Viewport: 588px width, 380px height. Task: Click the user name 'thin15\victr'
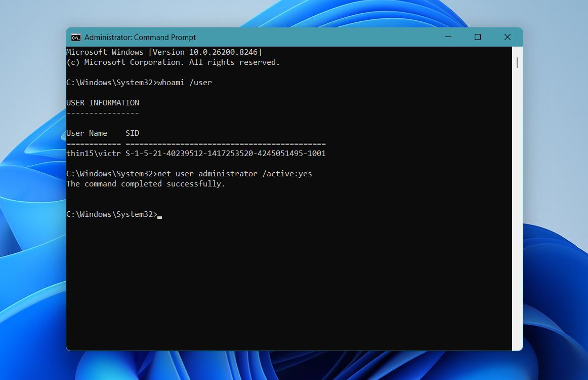(94, 154)
